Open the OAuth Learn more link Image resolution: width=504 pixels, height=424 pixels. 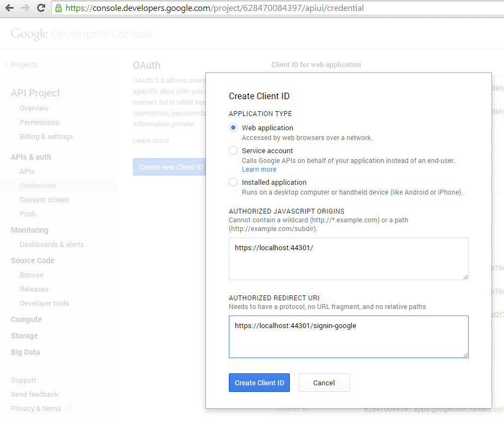pyautogui.click(x=151, y=141)
